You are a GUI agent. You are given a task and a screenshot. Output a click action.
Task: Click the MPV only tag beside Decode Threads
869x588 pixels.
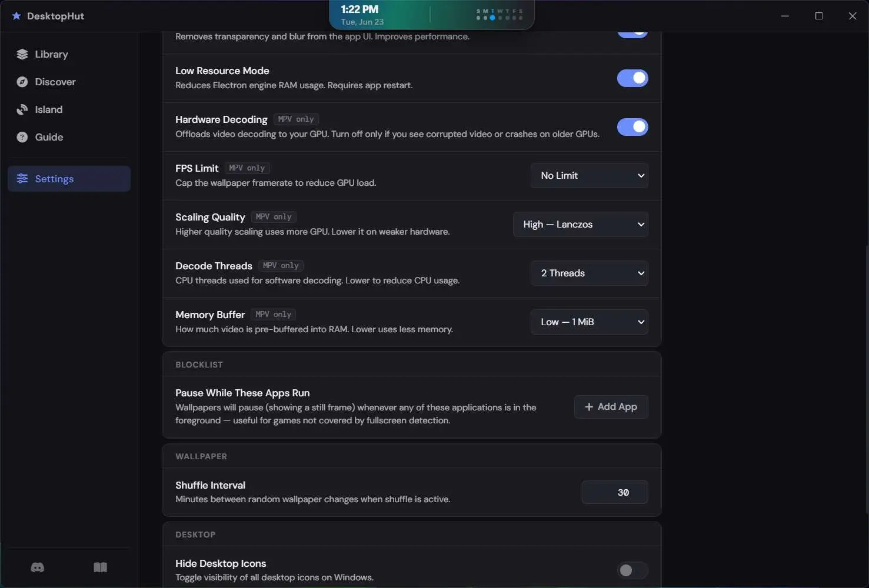click(281, 266)
